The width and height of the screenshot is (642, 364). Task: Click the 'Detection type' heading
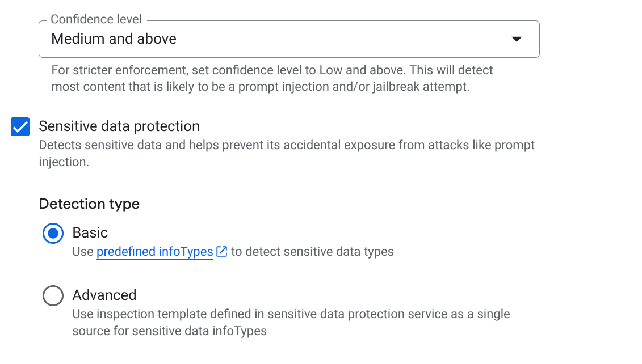coord(89,204)
